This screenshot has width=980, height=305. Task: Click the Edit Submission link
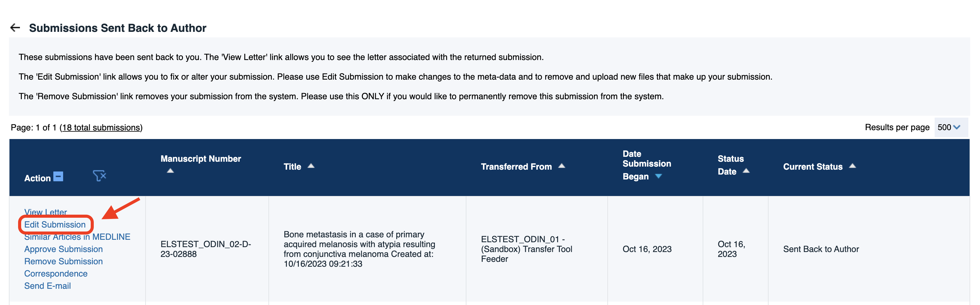55,225
